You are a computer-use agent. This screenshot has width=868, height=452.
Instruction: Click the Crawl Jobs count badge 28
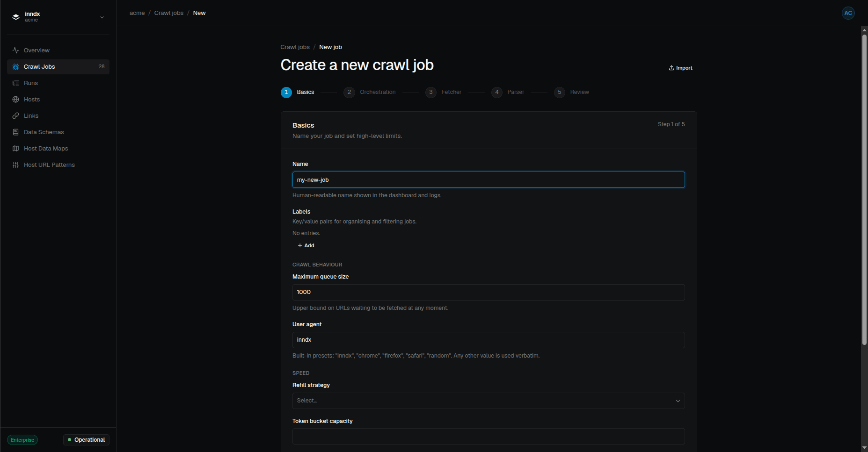click(x=102, y=67)
